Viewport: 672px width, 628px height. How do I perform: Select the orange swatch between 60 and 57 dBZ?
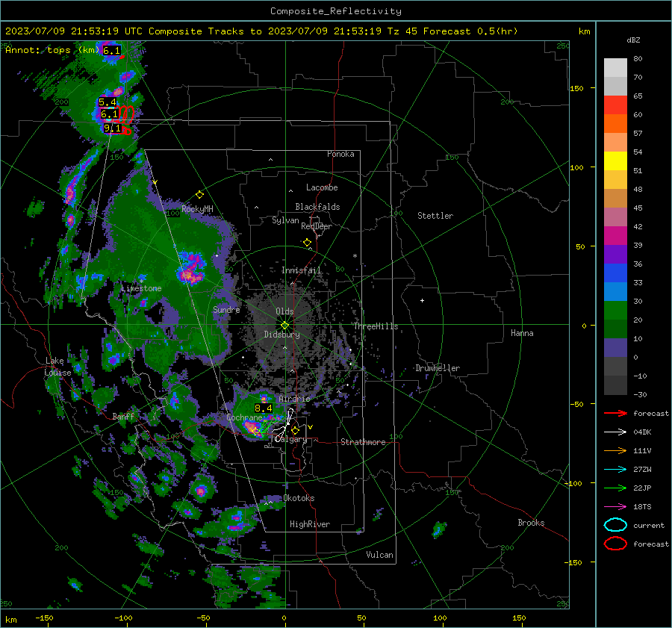point(615,124)
